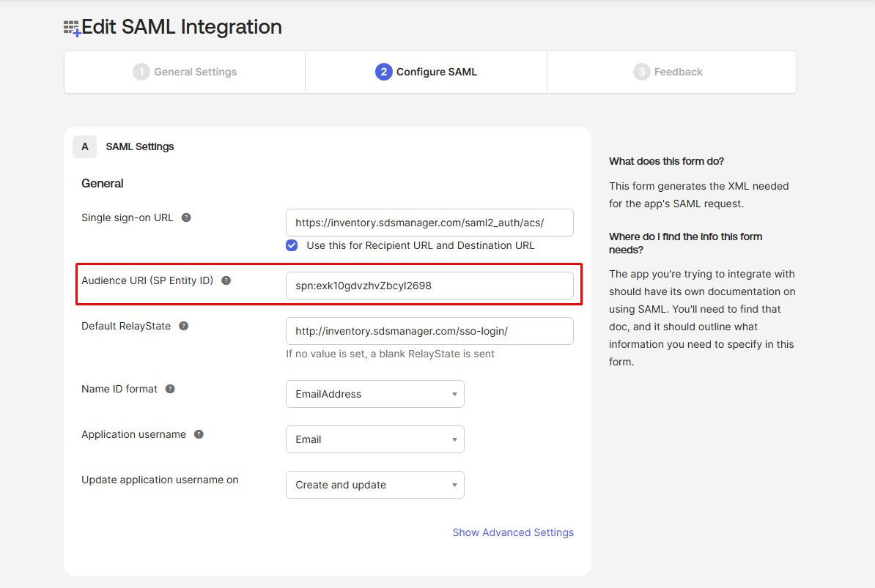The width and height of the screenshot is (875, 588).
Task: Expand the Application username dropdown
Action: (x=374, y=439)
